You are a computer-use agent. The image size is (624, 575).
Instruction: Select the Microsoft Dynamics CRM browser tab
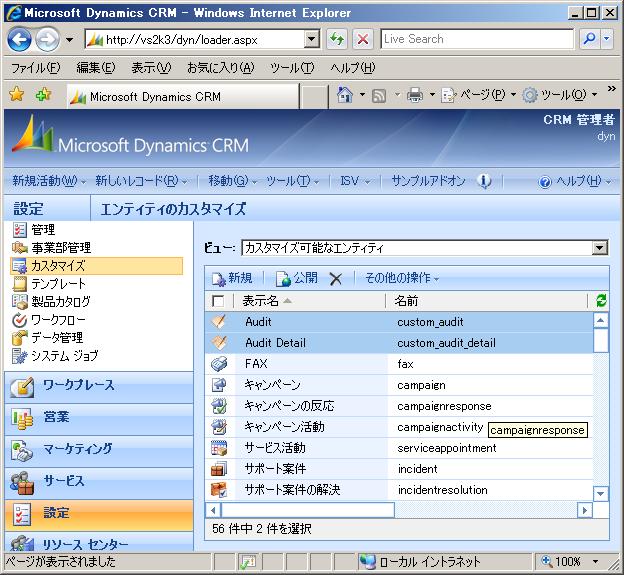point(183,96)
